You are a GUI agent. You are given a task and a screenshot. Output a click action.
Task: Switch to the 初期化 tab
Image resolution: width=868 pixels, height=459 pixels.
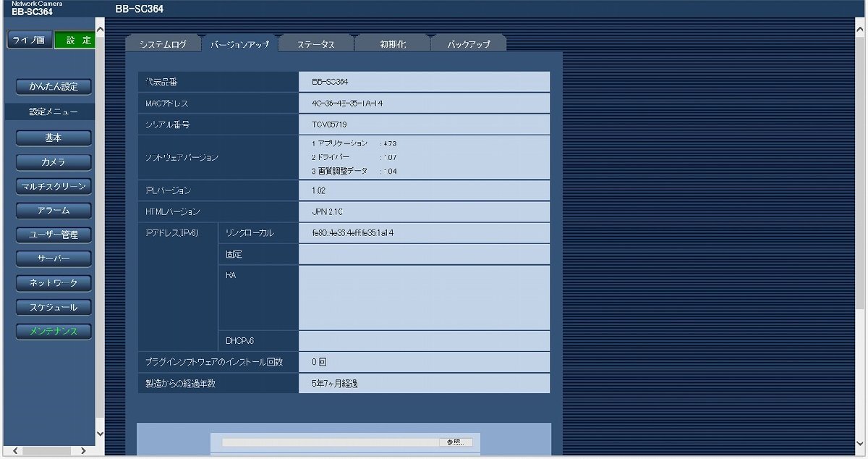pyautogui.click(x=393, y=44)
